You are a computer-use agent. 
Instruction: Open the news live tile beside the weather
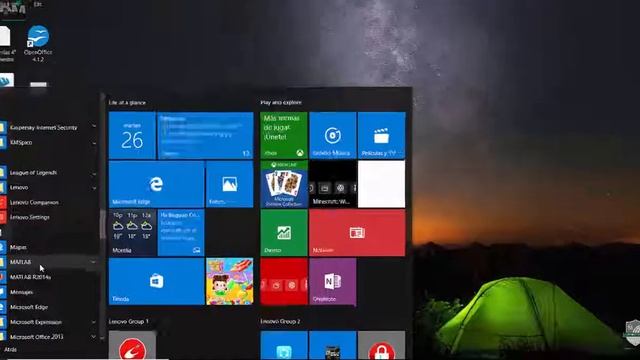point(181,233)
